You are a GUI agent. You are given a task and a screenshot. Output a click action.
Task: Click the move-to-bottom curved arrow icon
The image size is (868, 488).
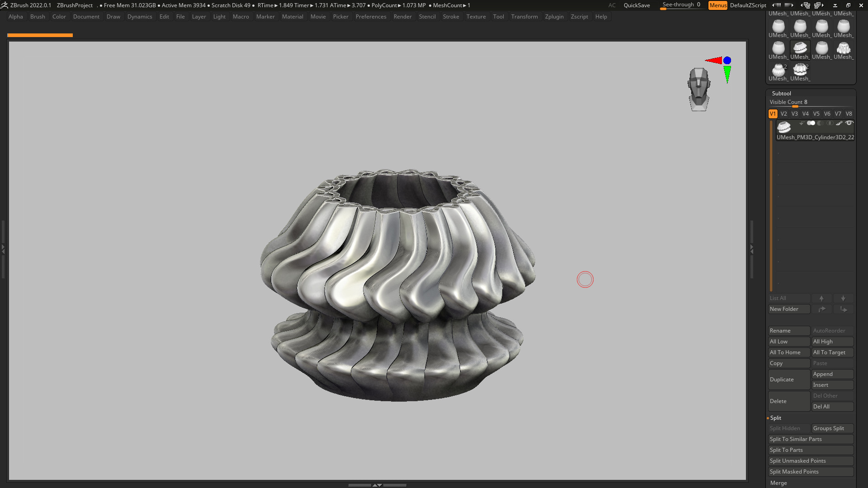click(x=843, y=309)
